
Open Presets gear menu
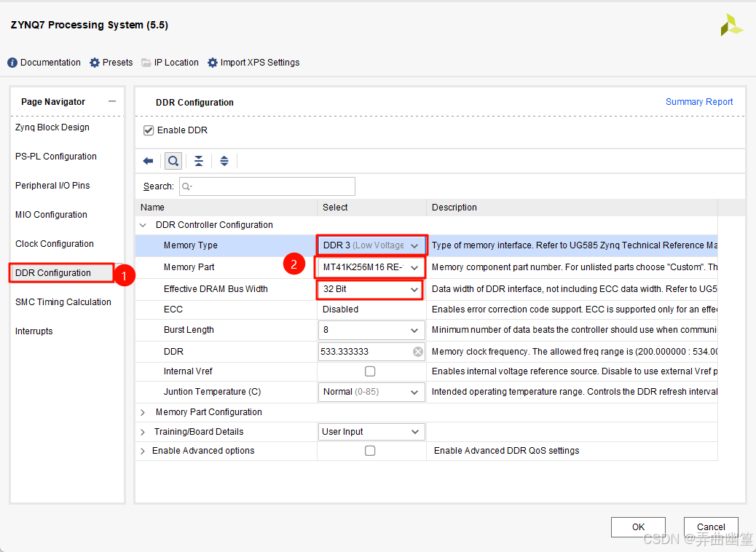coord(95,63)
